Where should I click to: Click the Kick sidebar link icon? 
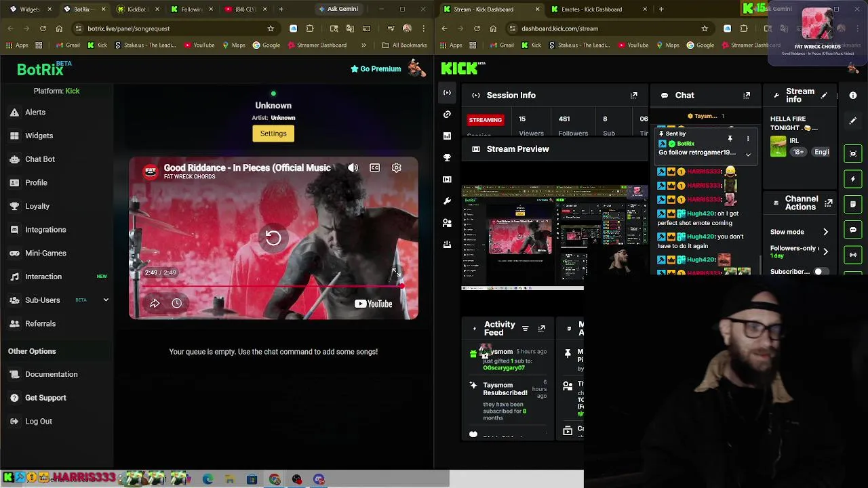coord(447,115)
